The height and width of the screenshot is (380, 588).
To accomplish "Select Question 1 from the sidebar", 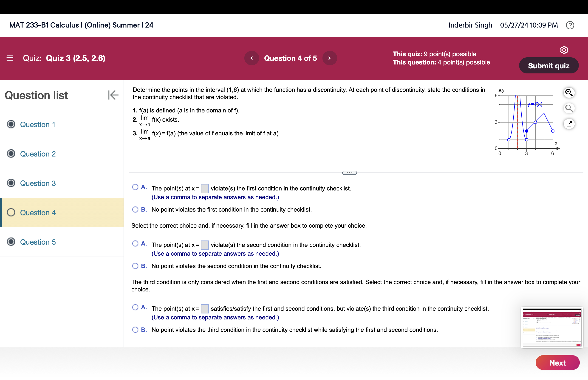I will coord(37,125).
